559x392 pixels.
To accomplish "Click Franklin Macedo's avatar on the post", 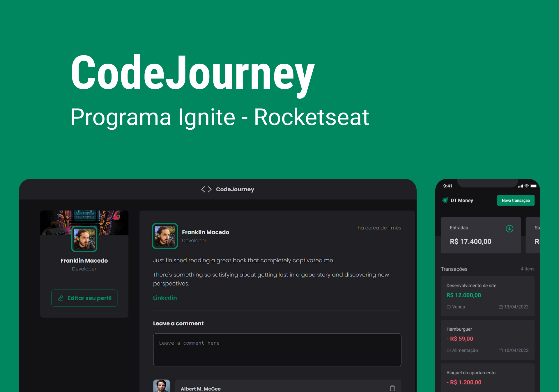I will (165, 236).
